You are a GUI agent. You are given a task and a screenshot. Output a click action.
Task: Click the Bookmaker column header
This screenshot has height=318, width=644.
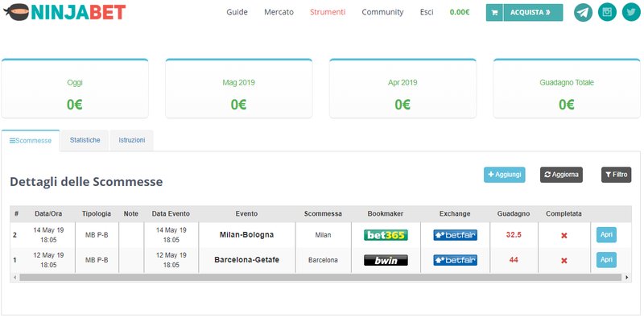(386, 214)
